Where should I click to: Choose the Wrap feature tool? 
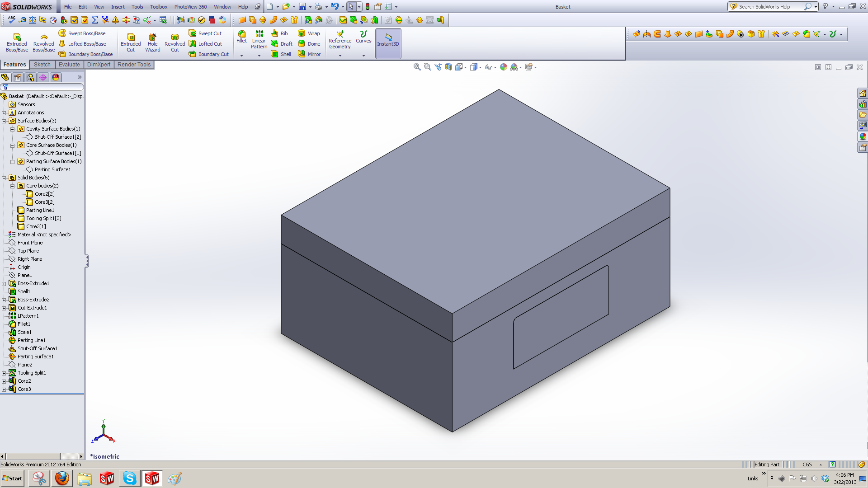[309, 33]
